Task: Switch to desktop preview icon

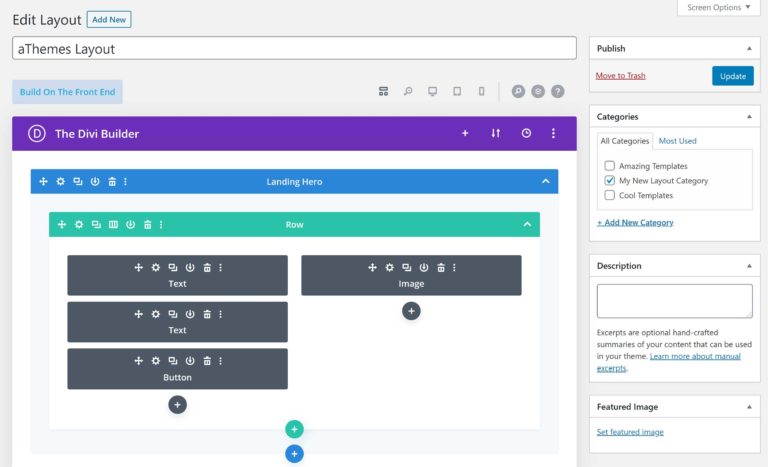Action: pos(432,91)
